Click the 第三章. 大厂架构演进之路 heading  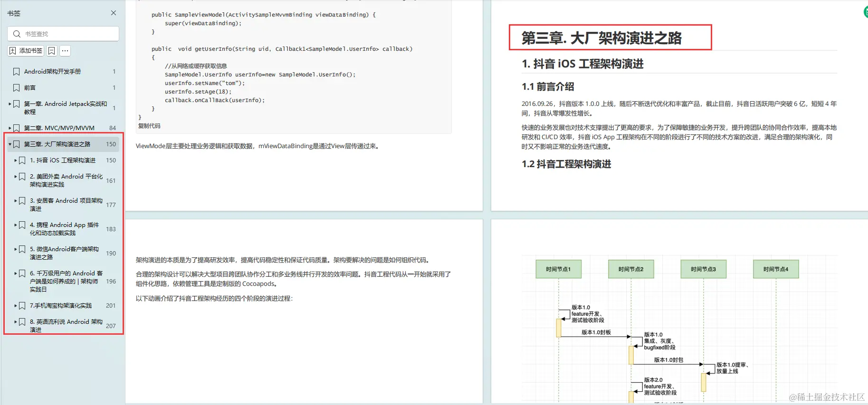pyautogui.click(x=601, y=38)
